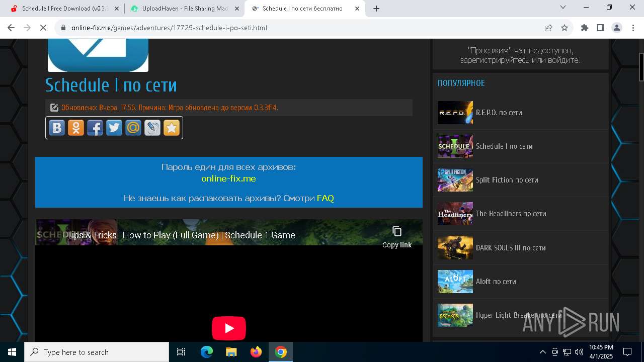Image resolution: width=644 pixels, height=362 pixels.
Task: Open the tab search dropdown
Action: tap(563, 8)
